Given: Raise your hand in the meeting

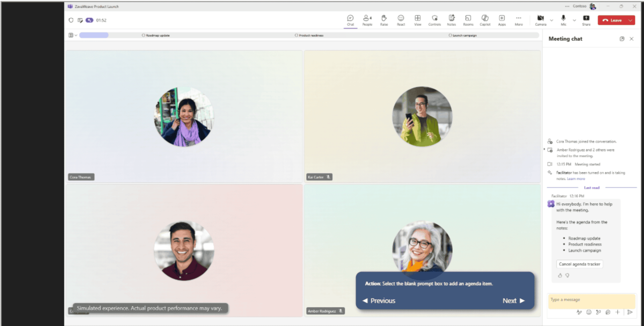Looking at the screenshot, I should 384,20.
